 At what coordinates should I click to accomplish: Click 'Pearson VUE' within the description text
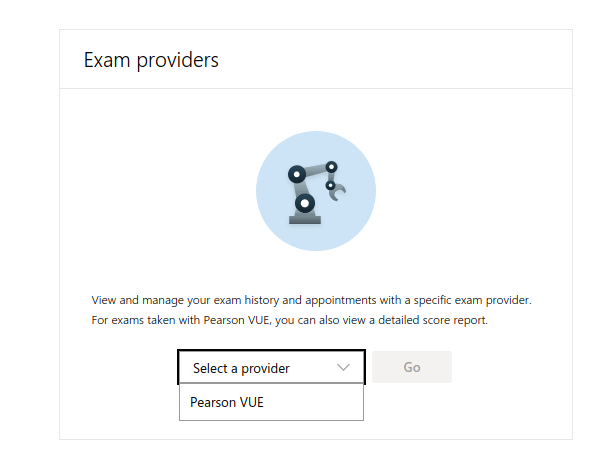236,320
